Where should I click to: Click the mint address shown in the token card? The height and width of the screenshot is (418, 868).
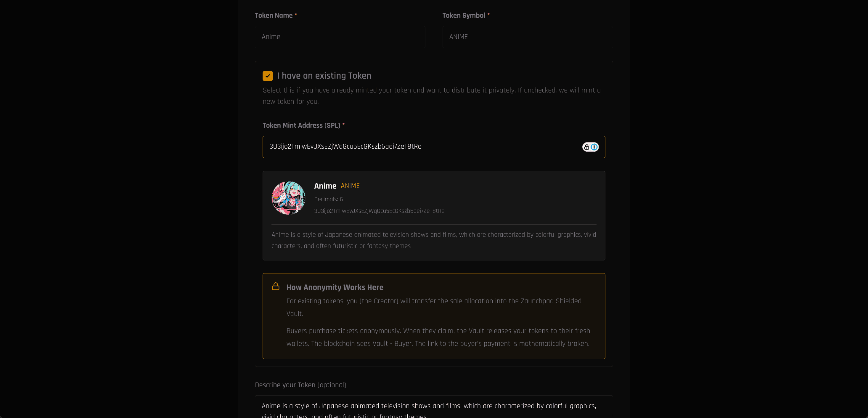[x=379, y=211]
